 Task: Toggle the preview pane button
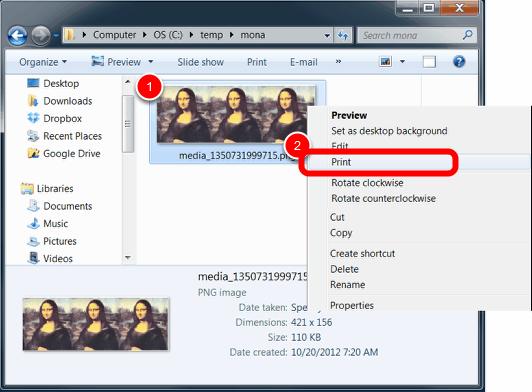[x=429, y=62]
